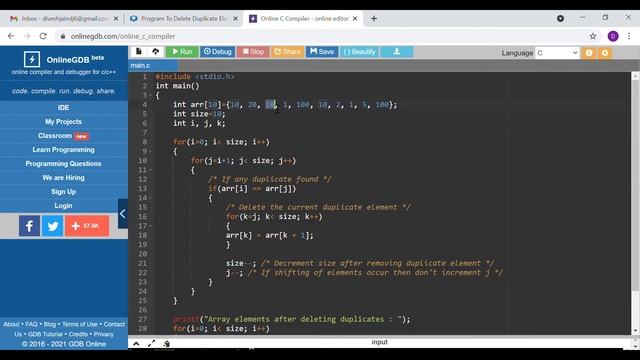The image size is (640, 360).
Task: Save the project
Action: coord(322,51)
